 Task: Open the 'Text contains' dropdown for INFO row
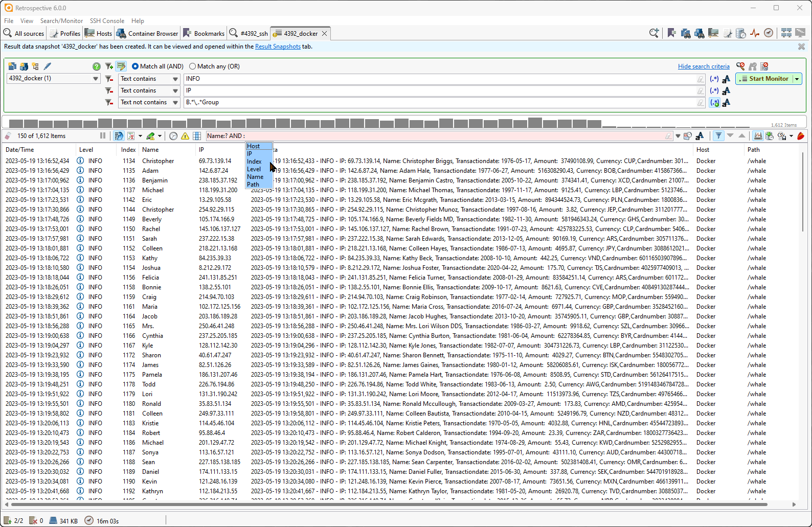[x=175, y=79]
